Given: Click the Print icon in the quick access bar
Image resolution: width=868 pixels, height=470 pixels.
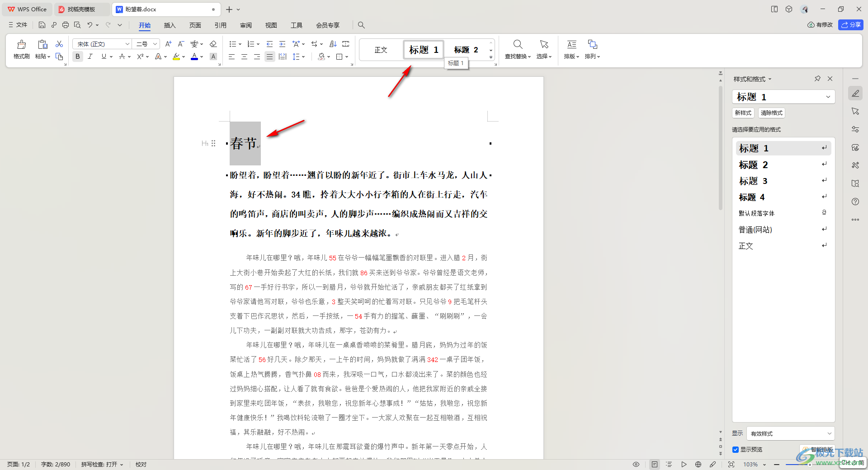Looking at the screenshot, I should click(x=66, y=25).
